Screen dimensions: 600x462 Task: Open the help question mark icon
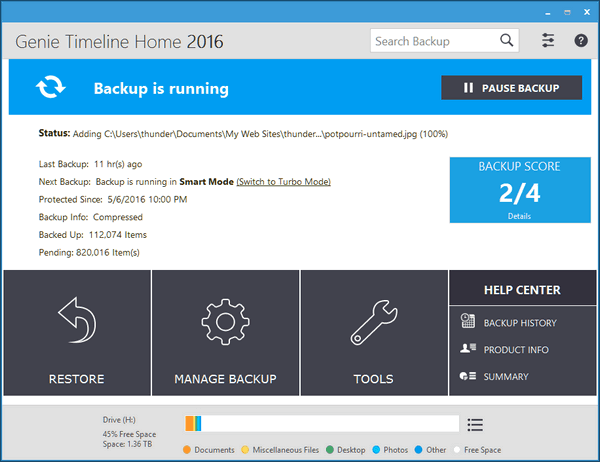581,40
